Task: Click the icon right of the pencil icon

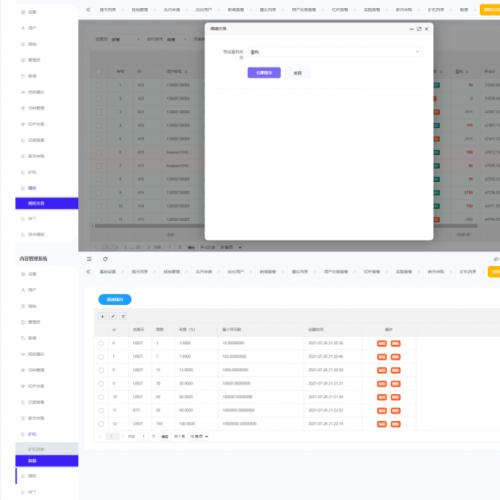Action: pos(124,316)
